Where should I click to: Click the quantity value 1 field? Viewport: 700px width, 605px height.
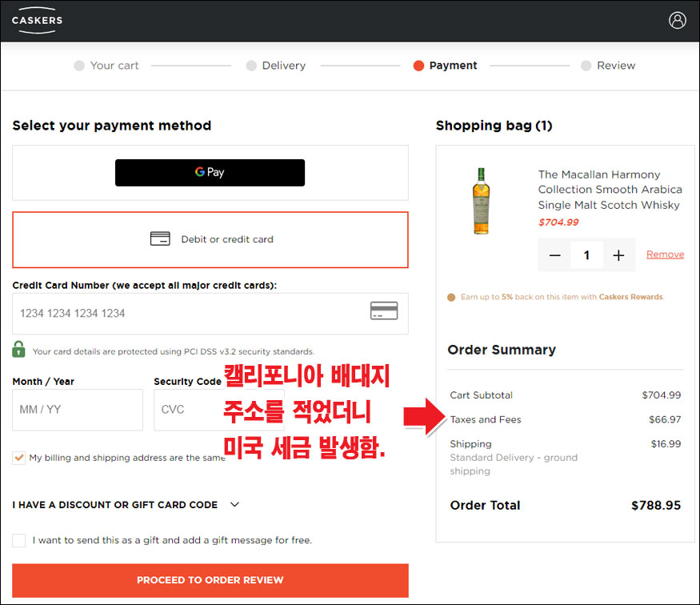pos(586,255)
